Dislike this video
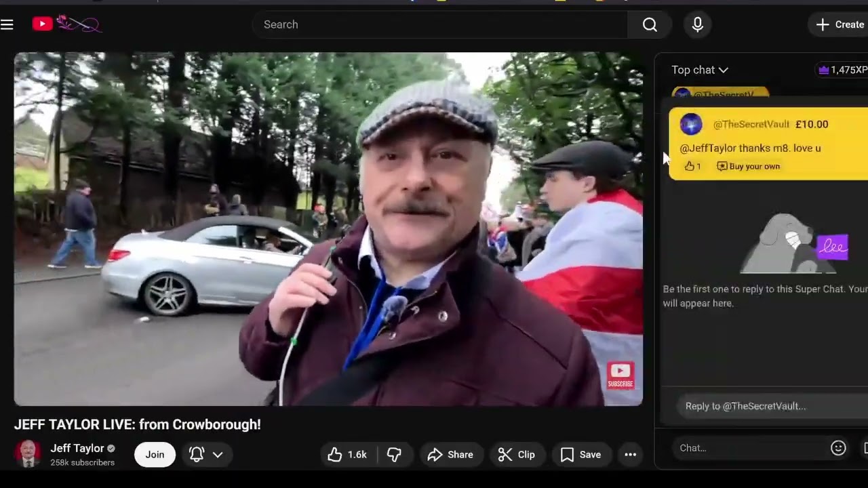The width and height of the screenshot is (868, 488). point(394,455)
